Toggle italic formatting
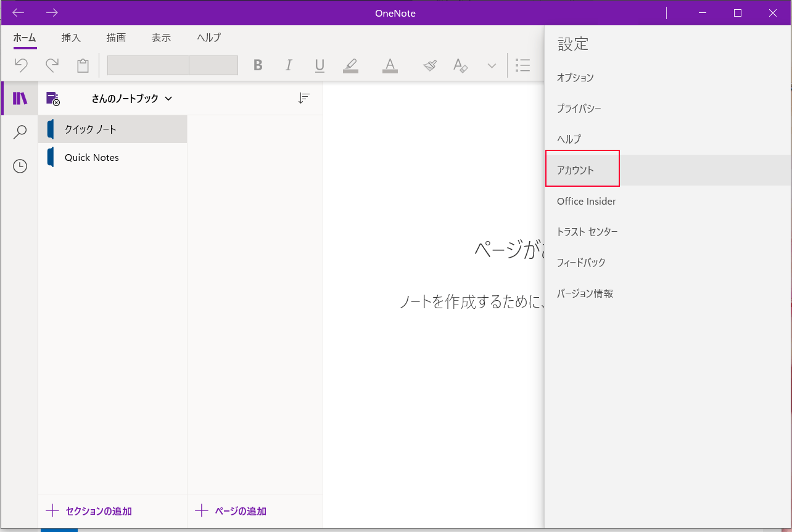 (x=288, y=65)
